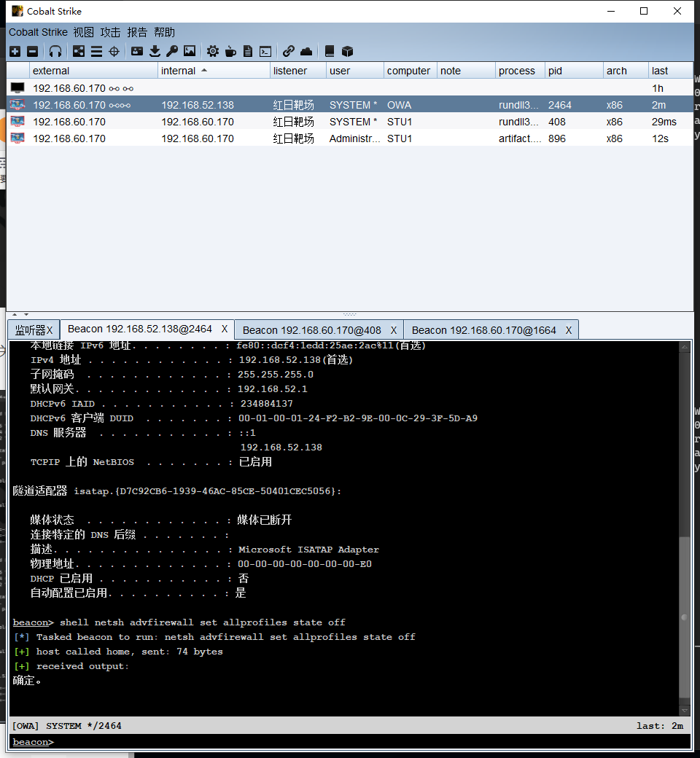Screen dimensions: 700x758
Task: Click the console scrollbar down arrow
Action: (x=685, y=711)
